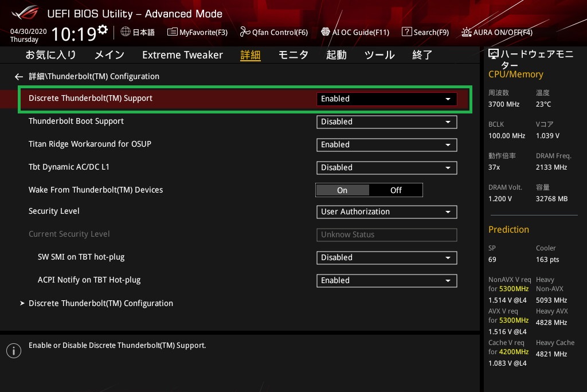This screenshot has height=392, width=587.
Task: Click the Current Security Level field
Action: (386, 234)
